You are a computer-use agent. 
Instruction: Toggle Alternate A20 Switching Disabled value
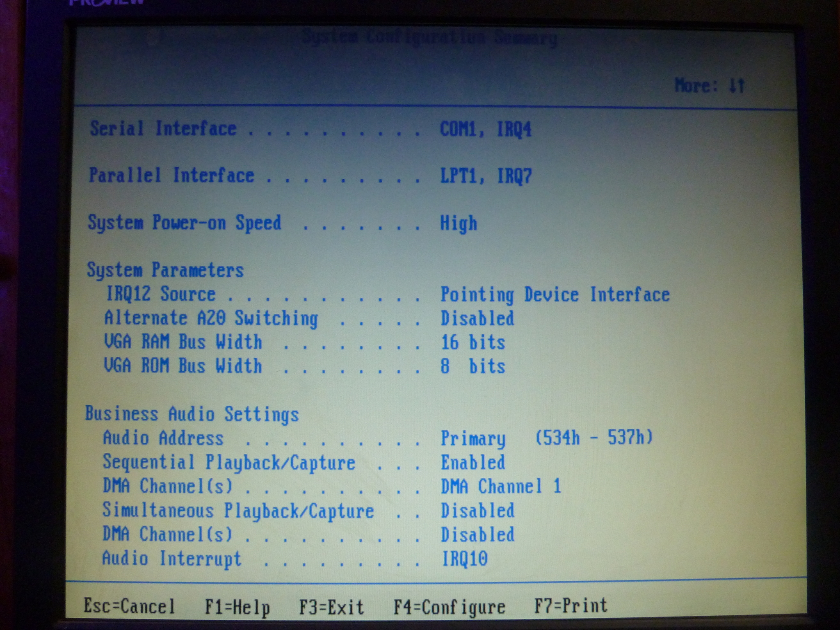click(477, 319)
